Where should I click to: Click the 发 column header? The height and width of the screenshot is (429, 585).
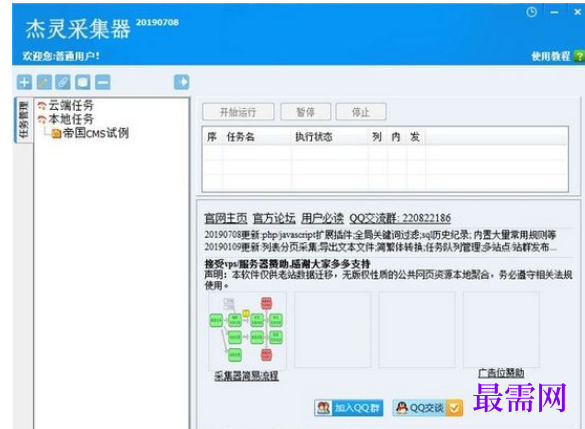(x=415, y=137)
